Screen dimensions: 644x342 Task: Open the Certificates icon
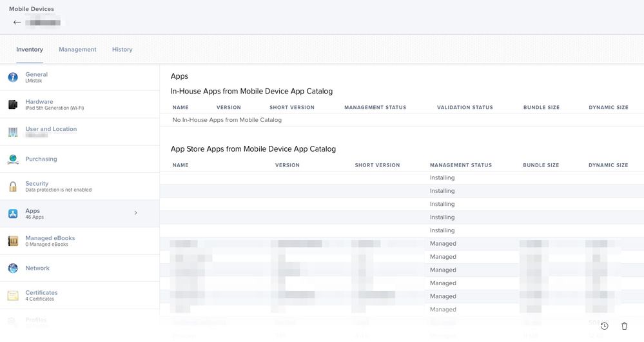coord(13,296)
